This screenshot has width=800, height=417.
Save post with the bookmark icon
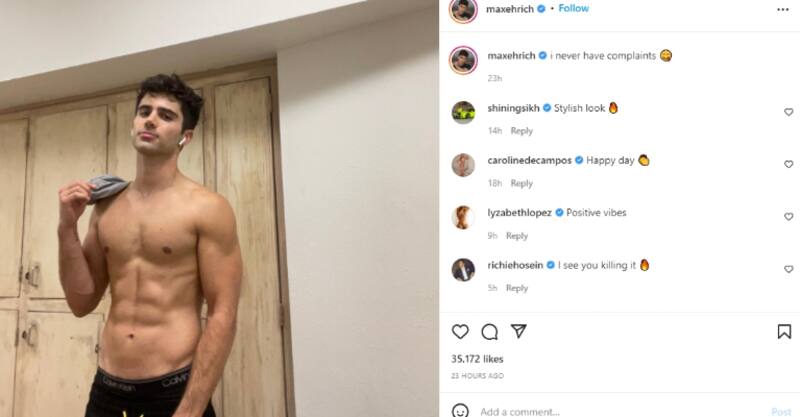tap(784, 332)
